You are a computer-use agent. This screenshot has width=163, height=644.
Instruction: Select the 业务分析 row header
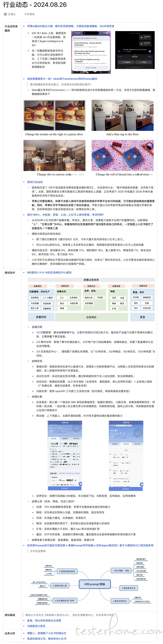[x=10, y=633]
